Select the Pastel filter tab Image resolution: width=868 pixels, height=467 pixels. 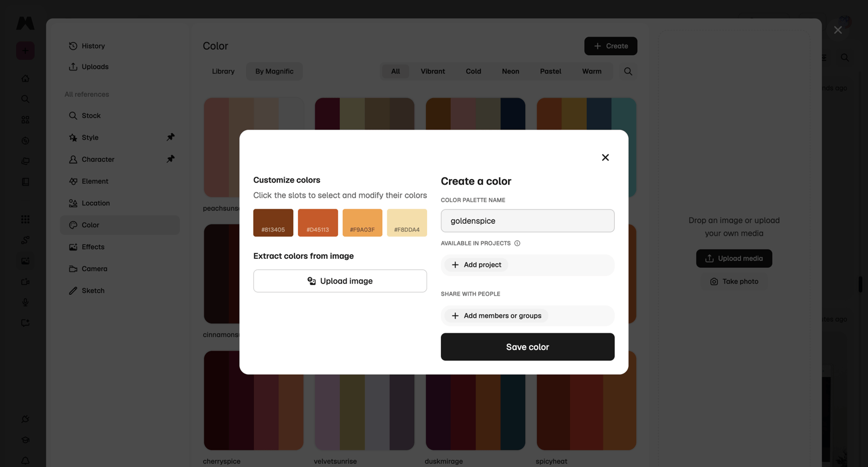pyautogui.click(x=550, y=71)
